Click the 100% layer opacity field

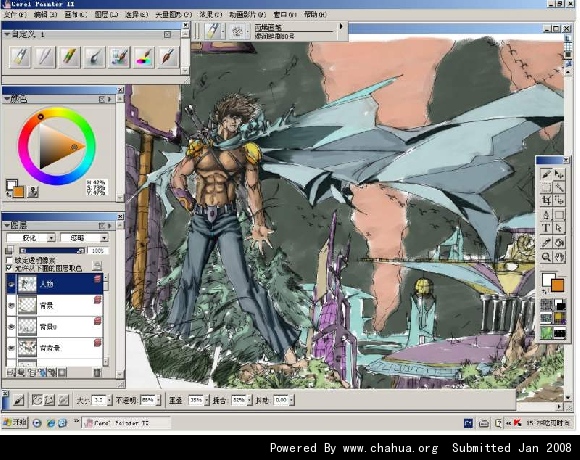(x=98, y=251)
